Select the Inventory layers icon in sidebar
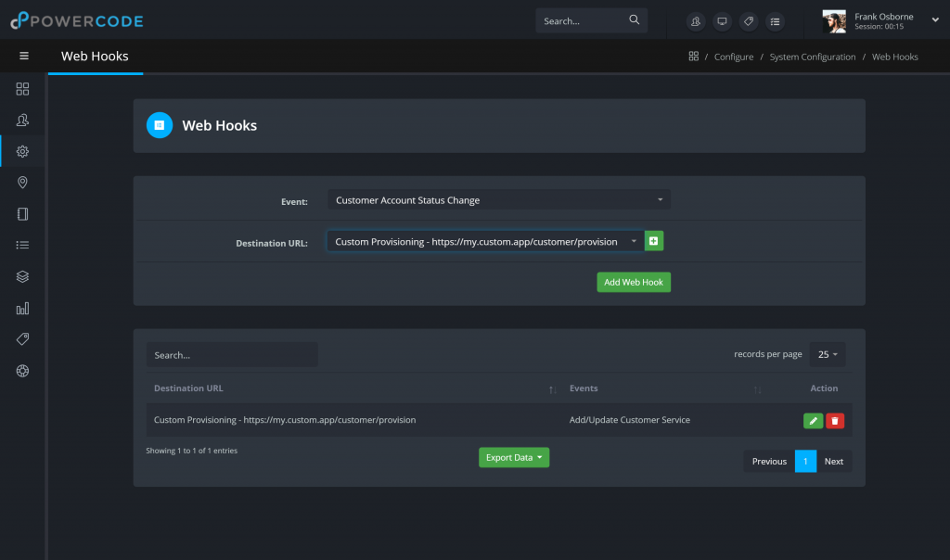Viewport: 950px width, 560px height. [x=22, y=276]
